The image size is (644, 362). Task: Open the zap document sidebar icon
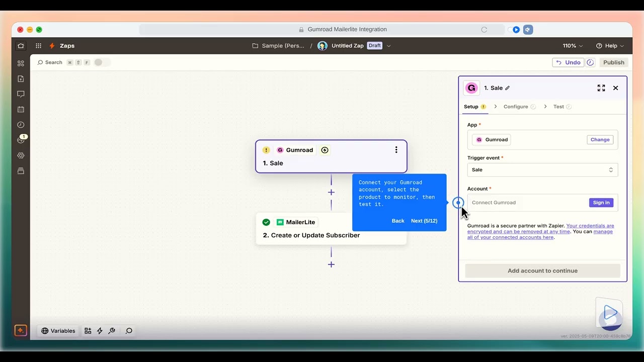click(21, 79)
